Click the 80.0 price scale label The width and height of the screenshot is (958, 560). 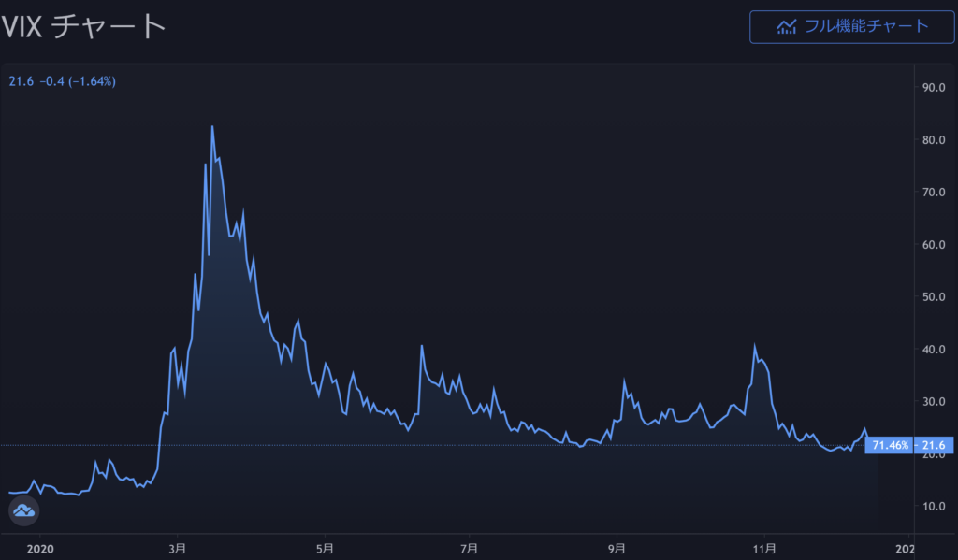(x=936, y=140)
